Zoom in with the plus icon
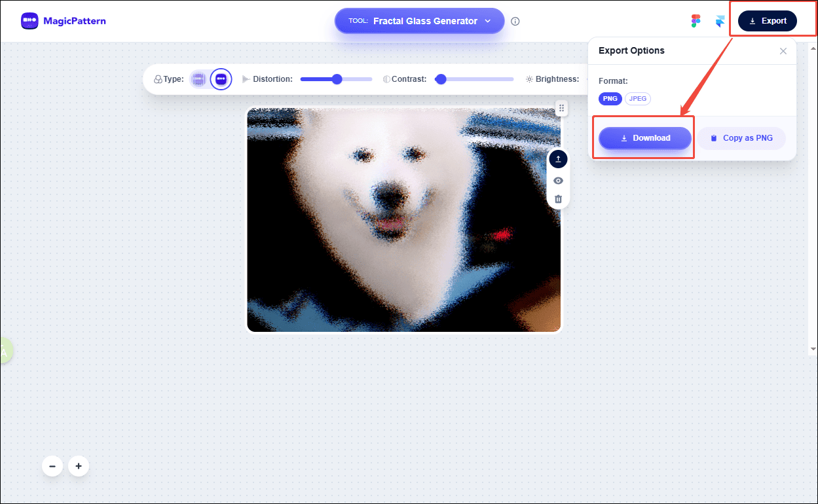Image resolution: width=818 pixels, height=504 pixels. click(79, 466)
